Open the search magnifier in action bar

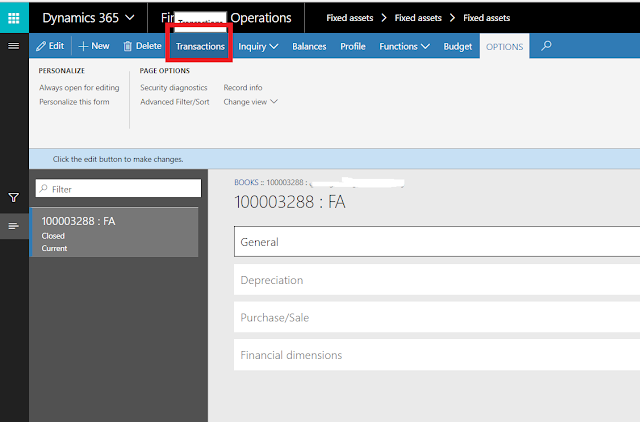pyautogui.click(x=546, y=46)
